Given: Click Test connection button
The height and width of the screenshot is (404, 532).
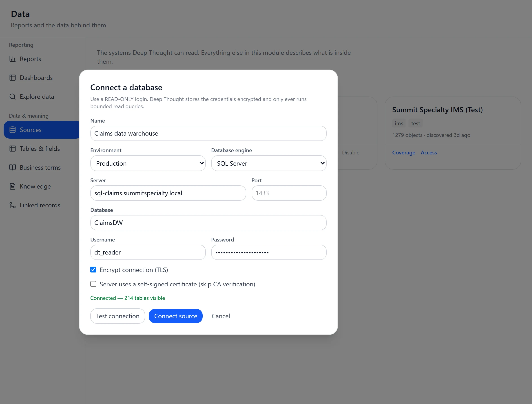Looking at the screenshot, I should (118, 316).
